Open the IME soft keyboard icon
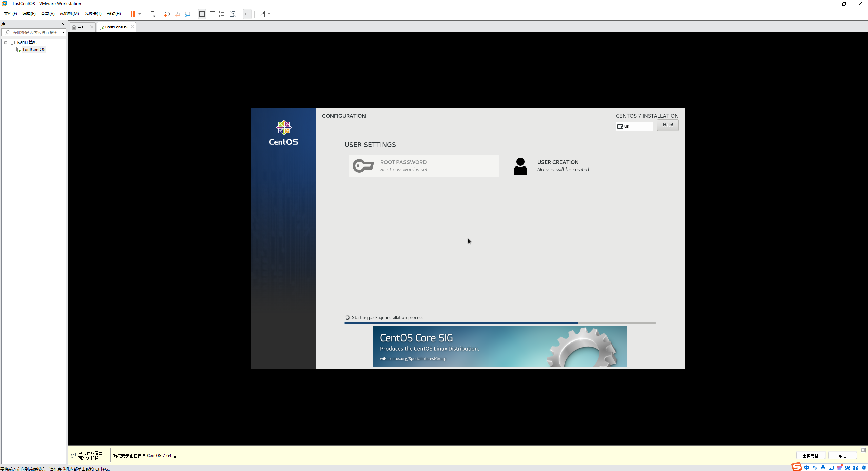The width and height of the screenshot is (868, 471). click(x=831, y=468)
